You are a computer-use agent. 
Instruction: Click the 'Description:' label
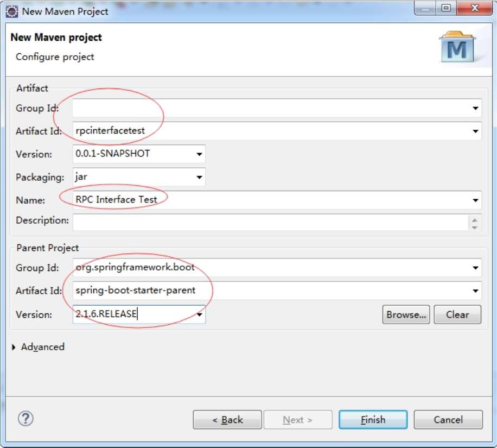click(x=42, y=220)
